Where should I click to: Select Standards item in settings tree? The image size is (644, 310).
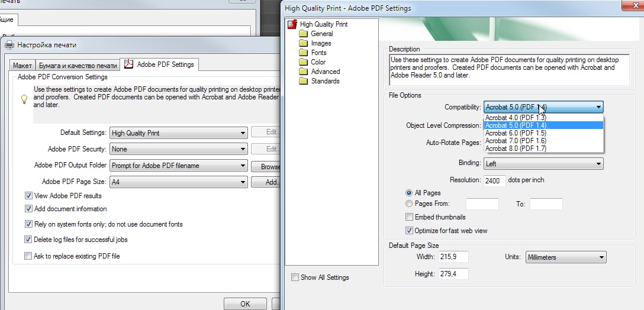pos(325,81)
